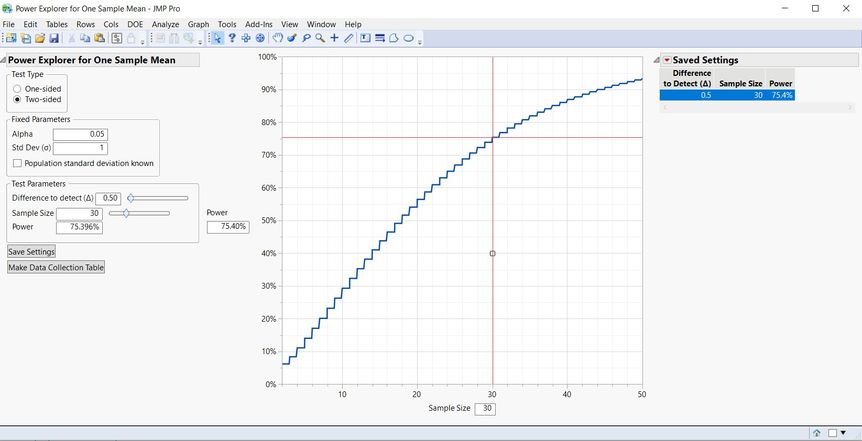Collapse the Power Explorer outline triangle
862x441 pixels.
3,60
